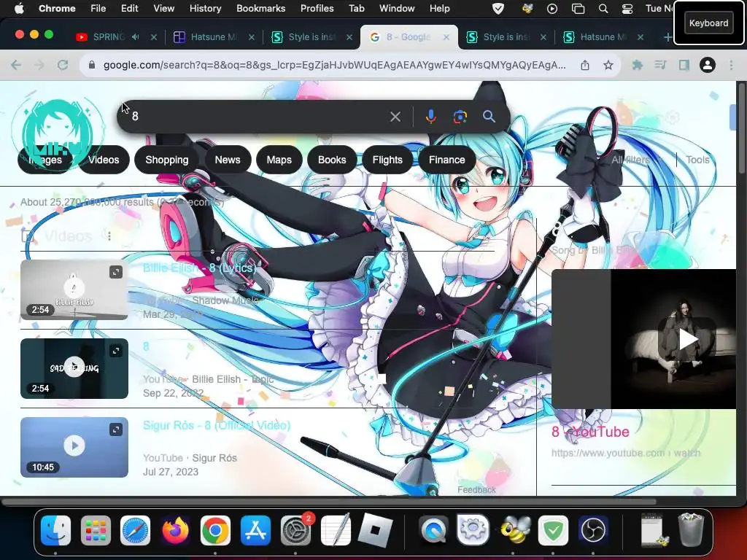Open the Videos section three-dot options
The width and height of the screenshot is (747, 560).
(109, 236)
